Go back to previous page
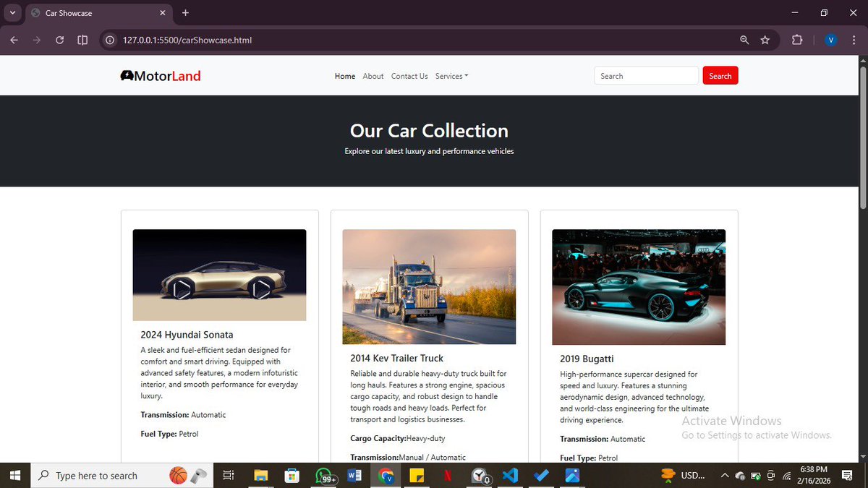 [14, 40]
